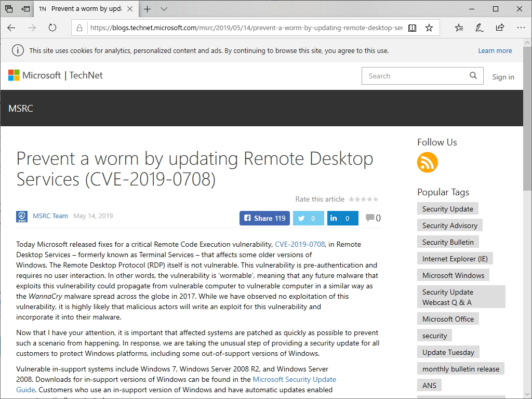Rate this article with the stars
Image resolution: width=532 pixels, height=399 pixels.
coord(363,199)
